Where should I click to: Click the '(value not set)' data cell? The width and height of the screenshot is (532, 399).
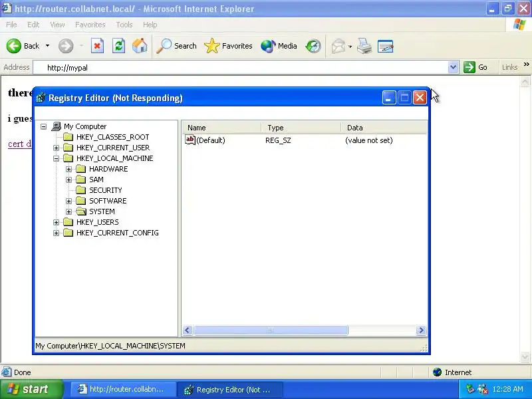coord(369,140)
